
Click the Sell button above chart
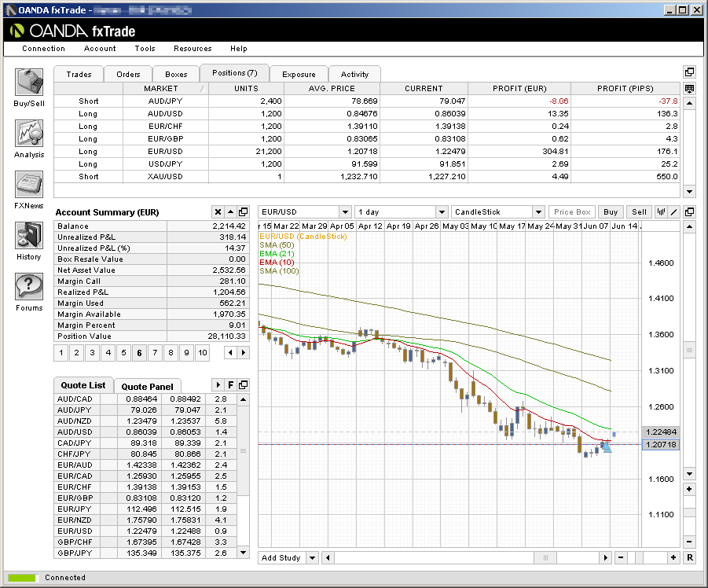pos(639,212)
